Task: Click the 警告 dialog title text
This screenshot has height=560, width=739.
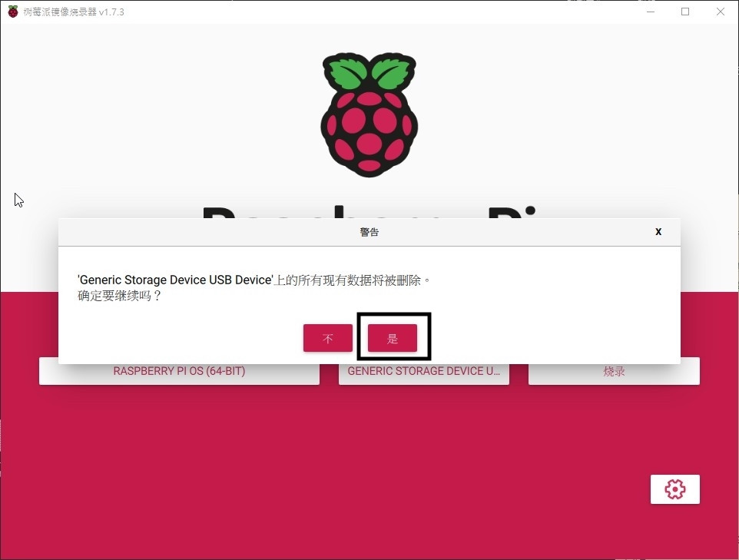Action: pos(369,232)
